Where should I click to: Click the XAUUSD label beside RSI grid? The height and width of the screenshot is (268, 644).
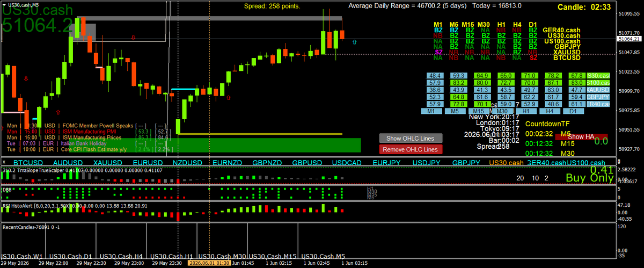tap(598, 90)
